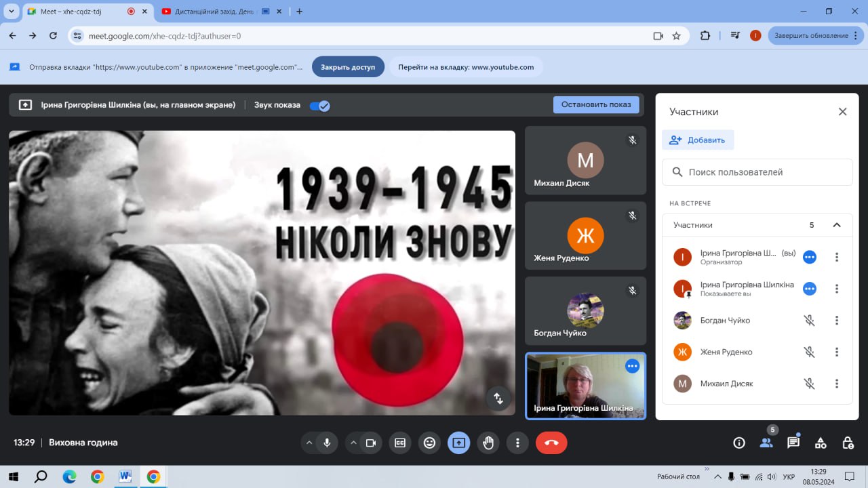Switch to the Meet browser tab
Image resolution: width=868 pixels, height=488 pixels.
[x=87, y=12]
